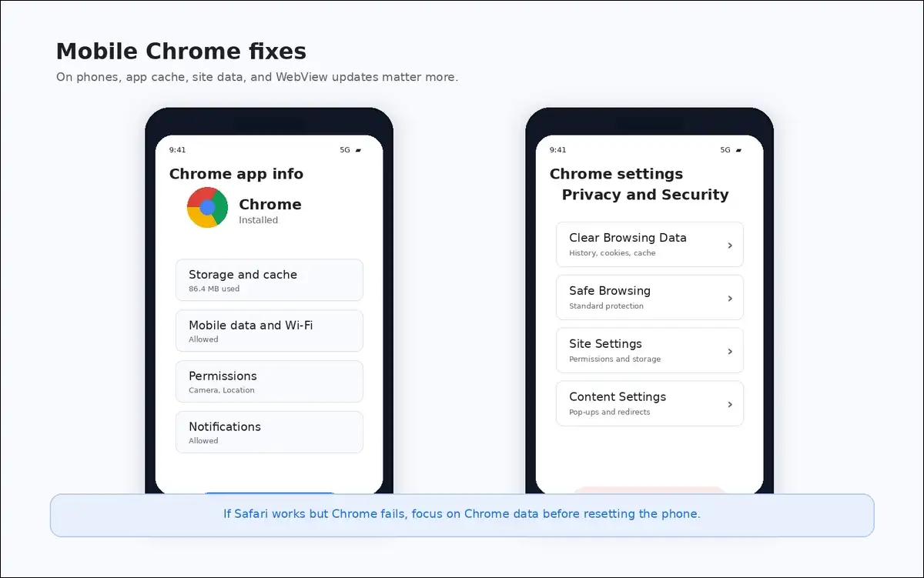Click '86.4 MB used' text
The height and width of the screenshot is (578, 924).
[x=214, y=289]
